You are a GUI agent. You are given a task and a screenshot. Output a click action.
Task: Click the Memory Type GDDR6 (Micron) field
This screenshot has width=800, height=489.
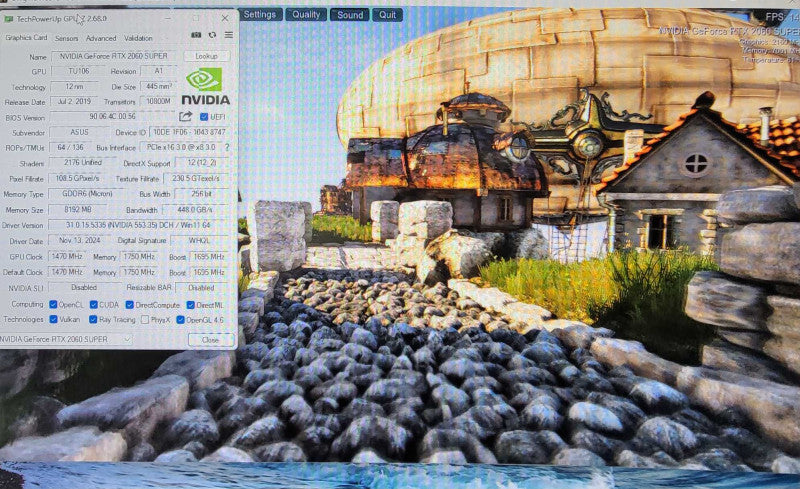[87, 194]
